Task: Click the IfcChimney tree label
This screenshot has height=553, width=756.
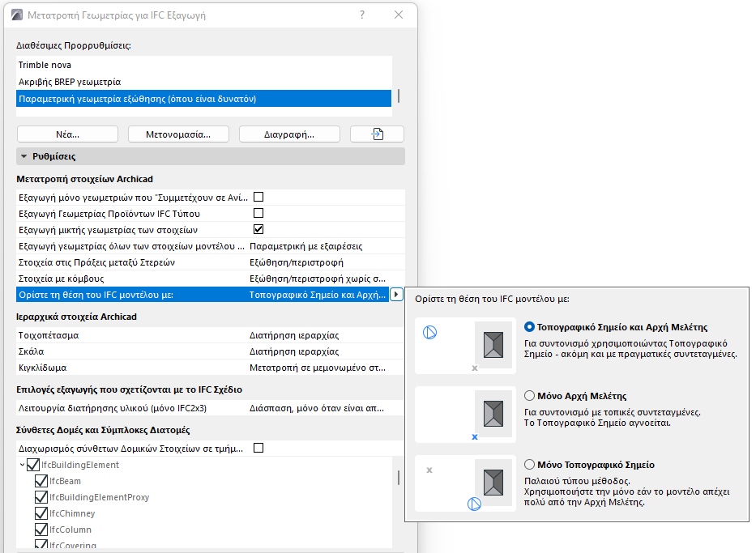Action: (x=72, y=513)
